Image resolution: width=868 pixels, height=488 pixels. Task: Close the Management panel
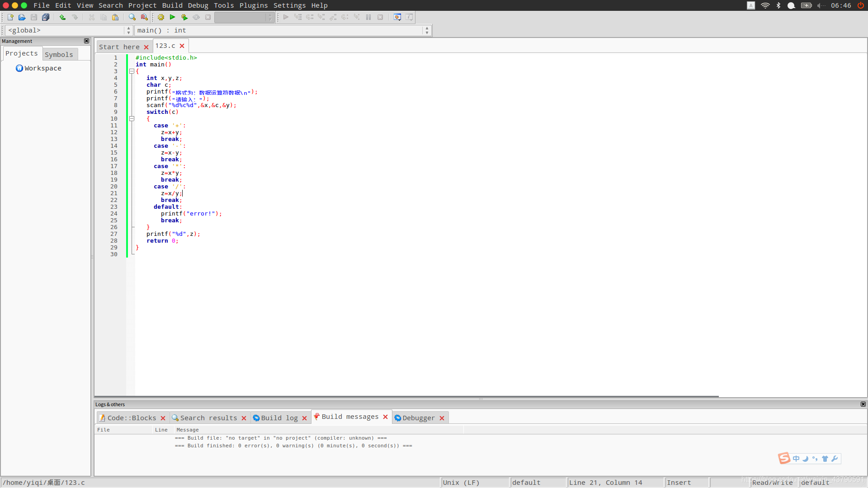tap(87, 41)
